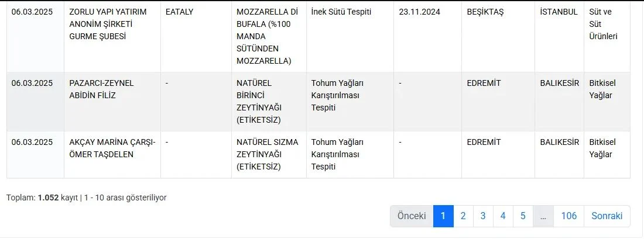Click the Toplam 1.052 kayıt summary text
644x239 pixels.
coord(86,198)
